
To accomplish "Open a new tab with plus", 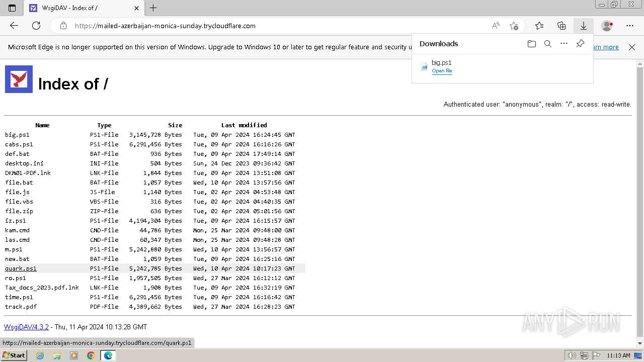I will pos(153,8).
